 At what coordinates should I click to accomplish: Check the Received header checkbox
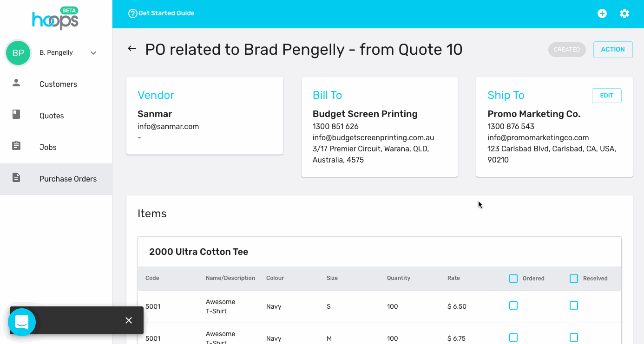pyautogui.click(x=574, y=279)
